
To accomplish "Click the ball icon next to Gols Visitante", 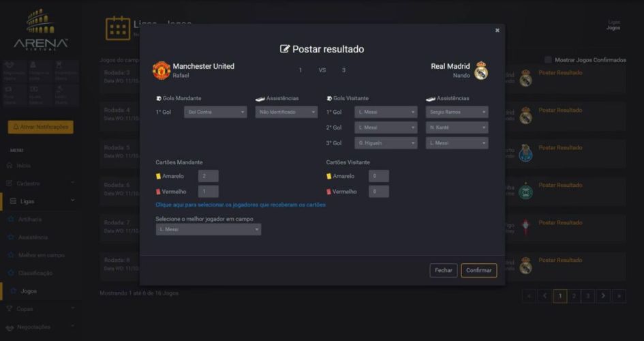I will pos(329,99).
